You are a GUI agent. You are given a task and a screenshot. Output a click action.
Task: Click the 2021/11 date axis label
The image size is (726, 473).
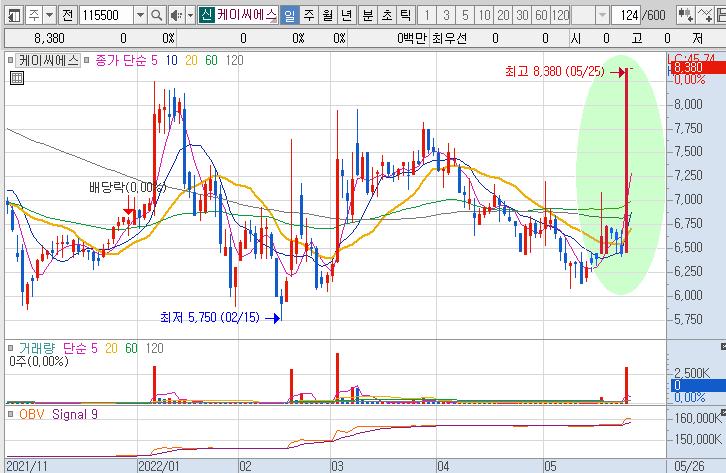pos(27,466)
